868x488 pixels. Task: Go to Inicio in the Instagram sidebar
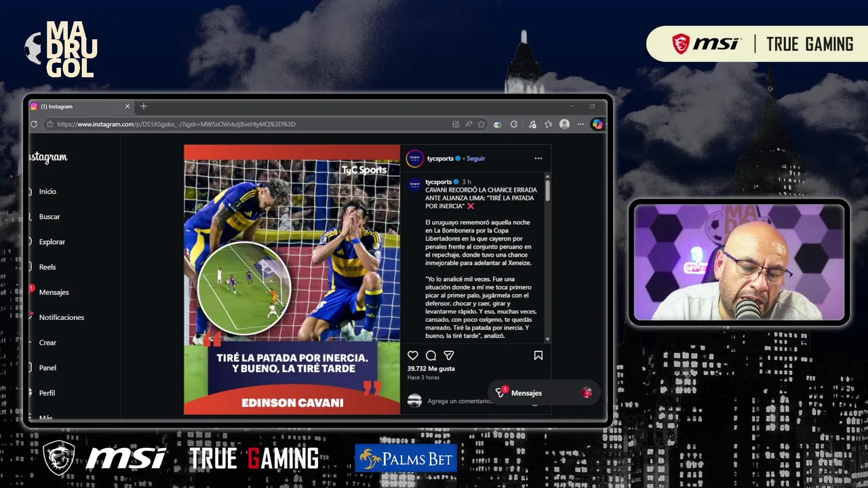47,191
